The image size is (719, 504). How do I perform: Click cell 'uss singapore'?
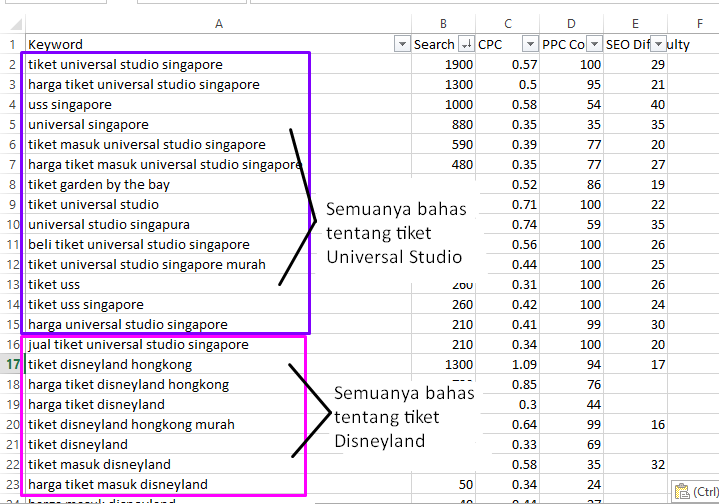point(218,105)
